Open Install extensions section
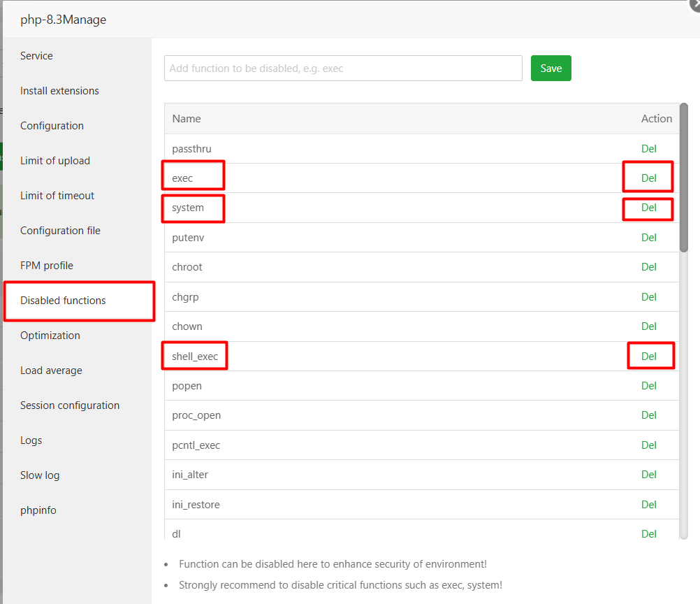700x604 pixels. pyautogui.click(x=59, y=91)
